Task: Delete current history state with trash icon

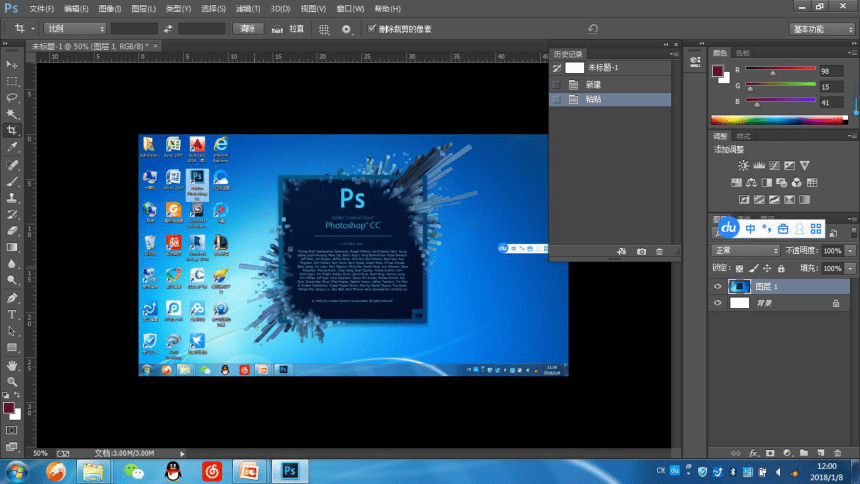Action: tap(659, 251)
